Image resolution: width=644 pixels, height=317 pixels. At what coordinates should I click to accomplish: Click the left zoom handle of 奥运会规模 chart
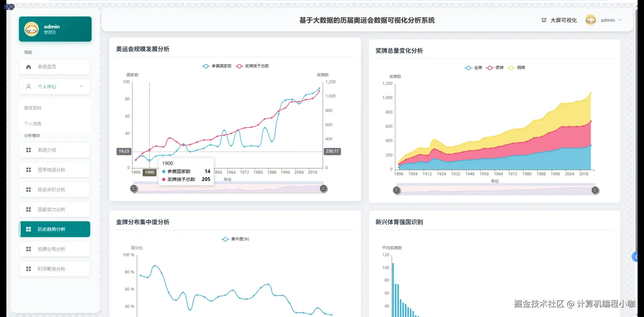click(134, 189)
